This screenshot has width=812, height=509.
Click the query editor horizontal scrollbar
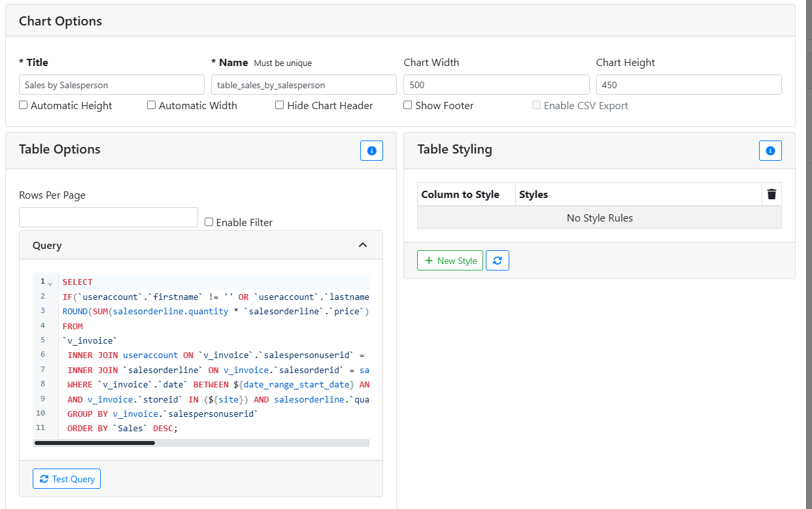[95, 443]
